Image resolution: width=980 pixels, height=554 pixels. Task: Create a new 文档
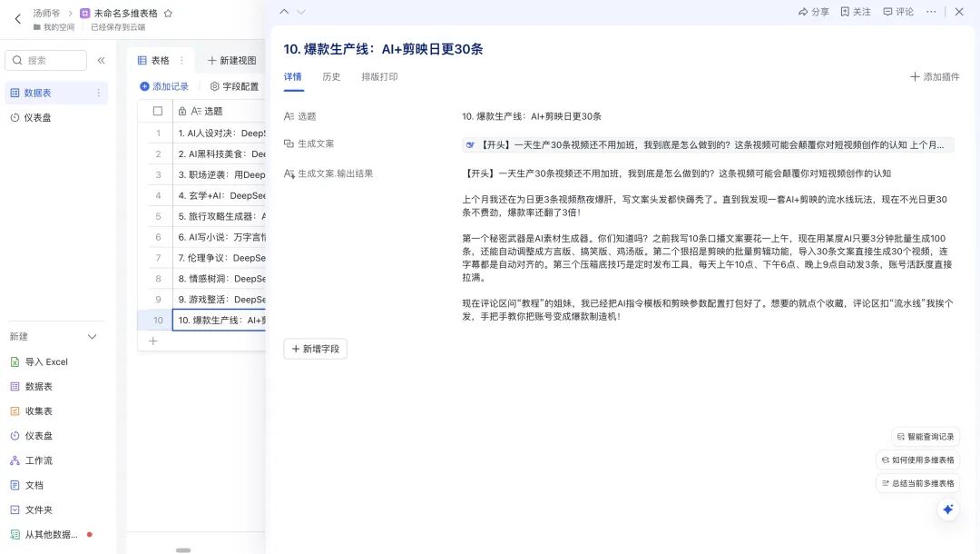tap(27, 485)
